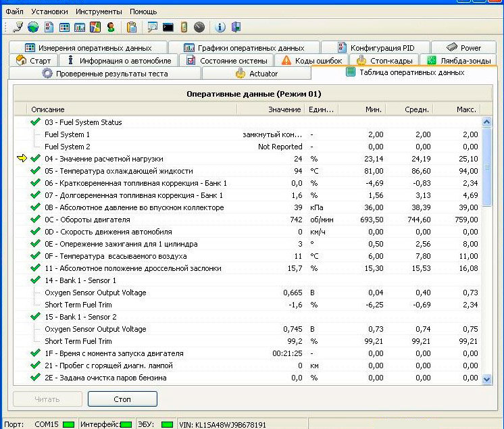Click the blue info toolbar icon
504x429 pixels.
pyautogui.click(x=220, y=27)
